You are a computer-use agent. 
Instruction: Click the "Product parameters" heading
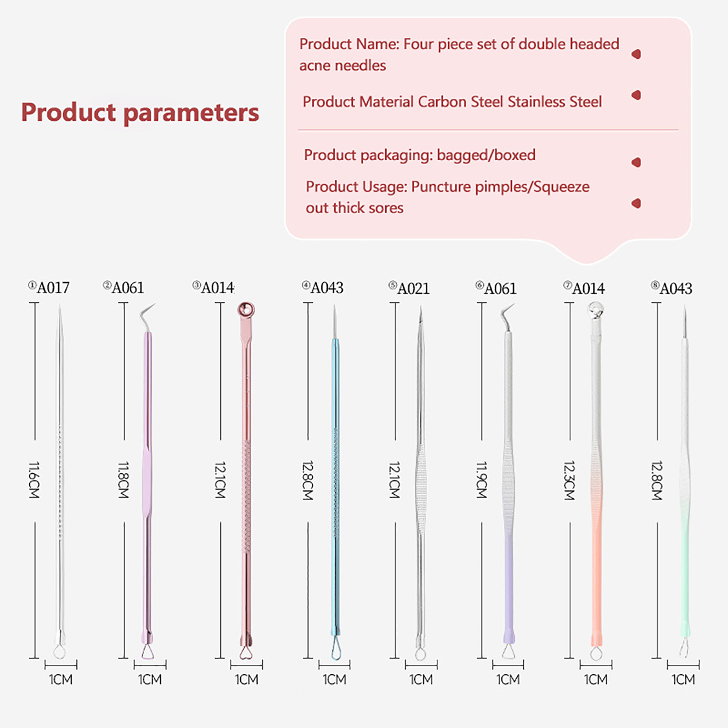click(x=140, y=112)
